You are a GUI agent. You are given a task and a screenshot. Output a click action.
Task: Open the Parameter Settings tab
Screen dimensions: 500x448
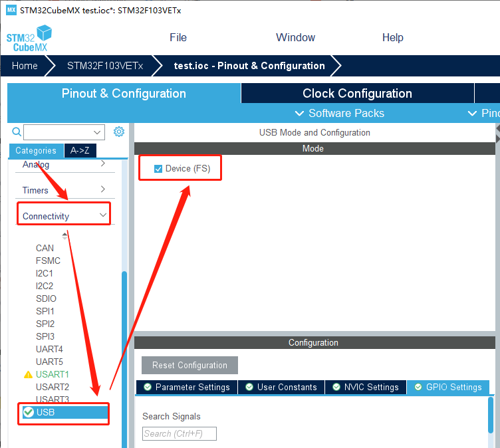point(187,387)
